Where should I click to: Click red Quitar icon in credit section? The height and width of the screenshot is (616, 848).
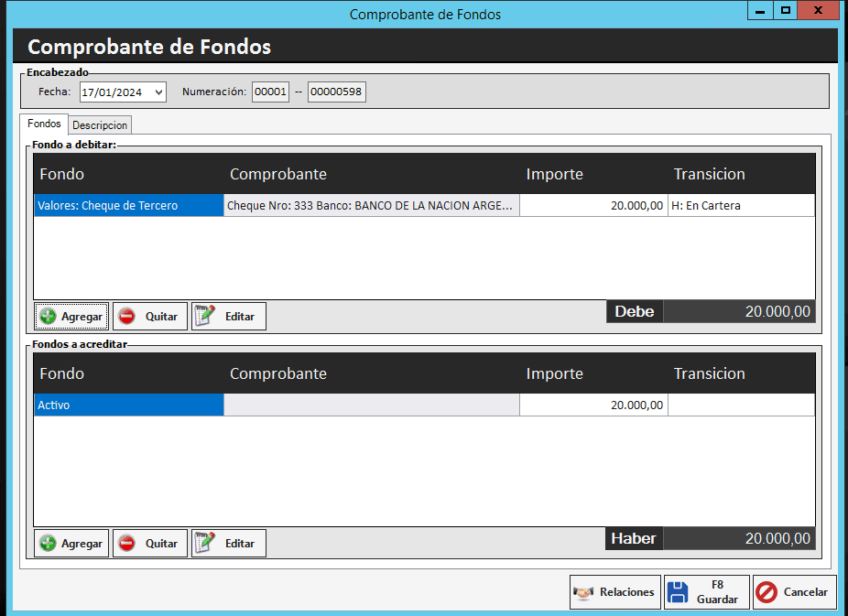(x=126, y=544)
